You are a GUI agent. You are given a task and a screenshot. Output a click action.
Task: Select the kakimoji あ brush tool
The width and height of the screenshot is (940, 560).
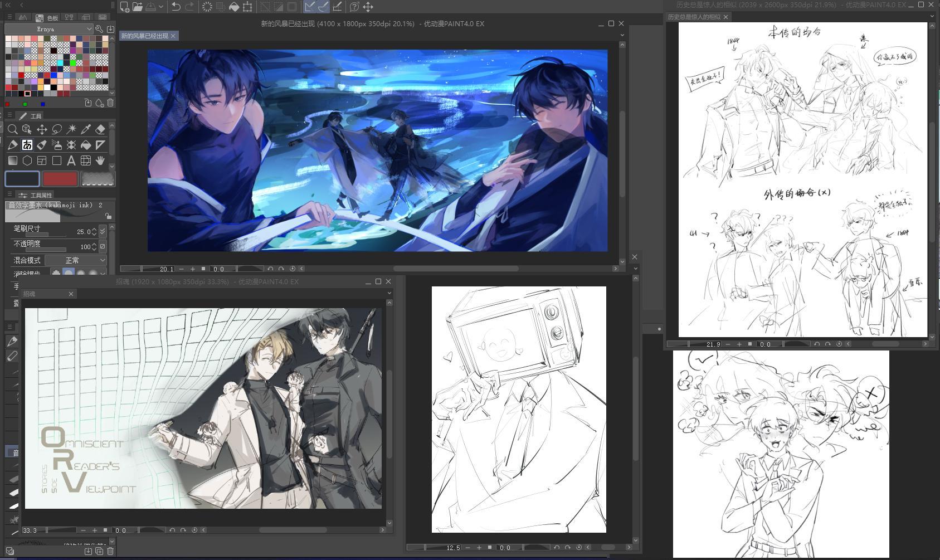[27, 145]
